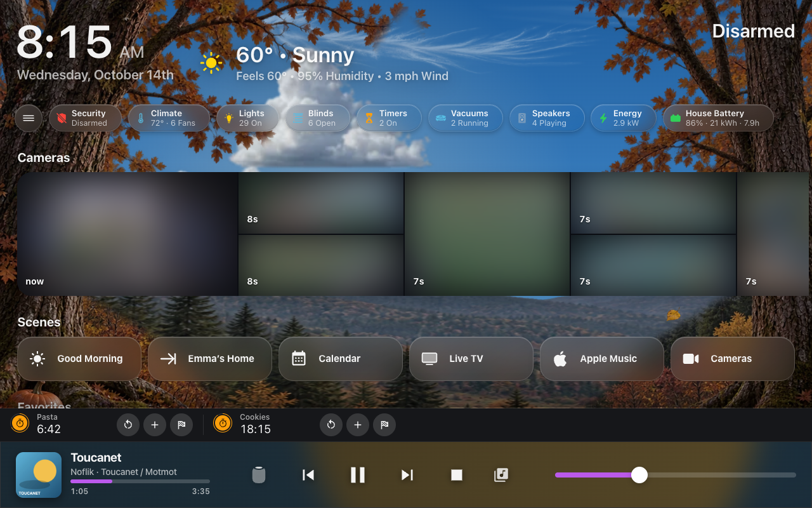Activate the Good Morning scene

[x=79, y=359]
